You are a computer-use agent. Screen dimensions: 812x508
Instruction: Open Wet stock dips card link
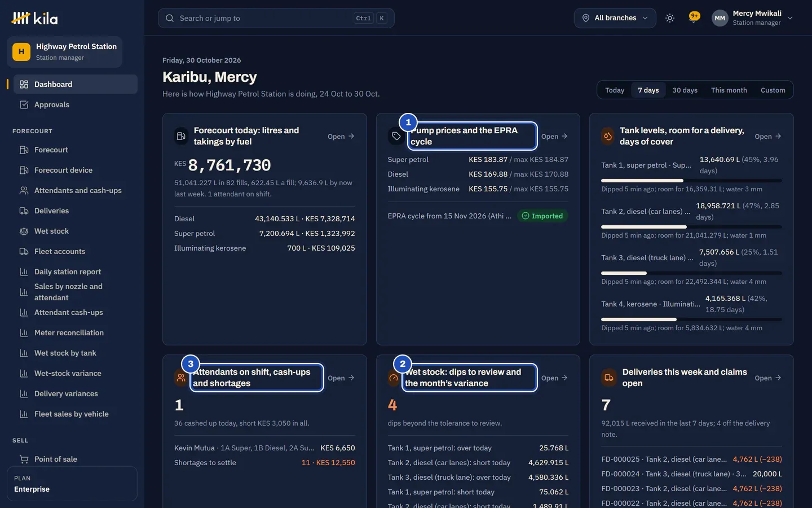(x=554, y=378)
